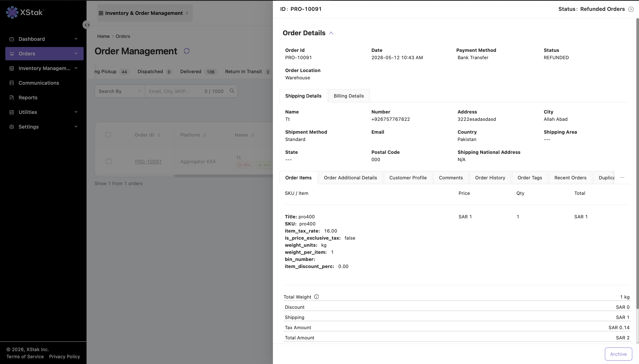Open the Privacy Policy link

coord(65,356)
